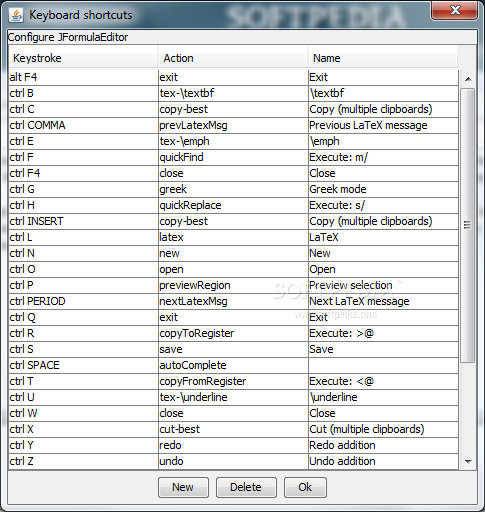Select the ctrl X keystroke cell
Screen dimensions: 485x512
pos(83,429)
